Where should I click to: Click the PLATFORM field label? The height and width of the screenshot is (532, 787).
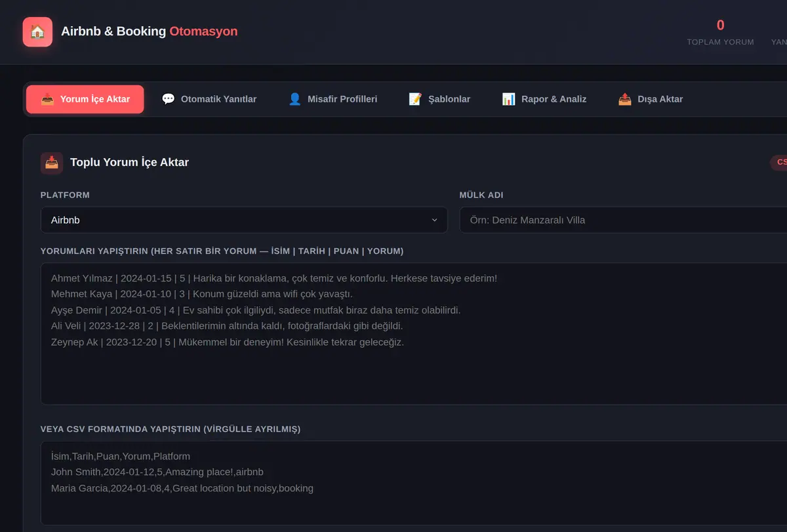click(x=65, y=195)
